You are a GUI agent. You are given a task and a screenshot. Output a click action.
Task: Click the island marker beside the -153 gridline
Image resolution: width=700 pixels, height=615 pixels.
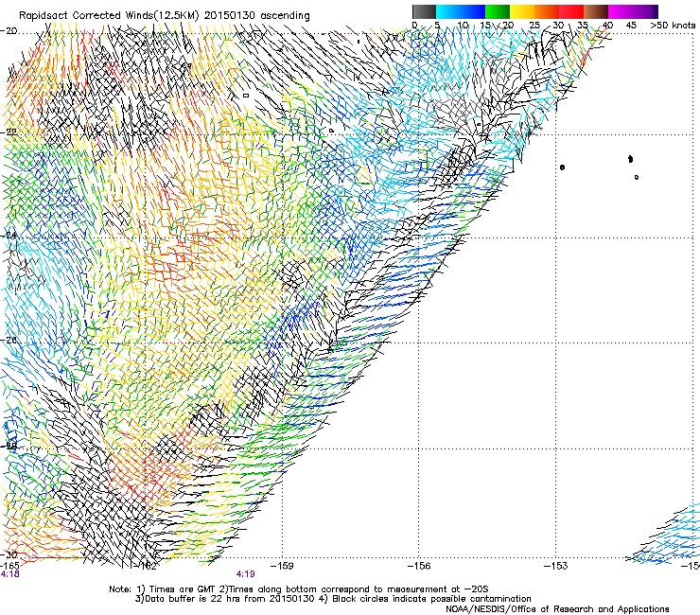tap(562, 167)
